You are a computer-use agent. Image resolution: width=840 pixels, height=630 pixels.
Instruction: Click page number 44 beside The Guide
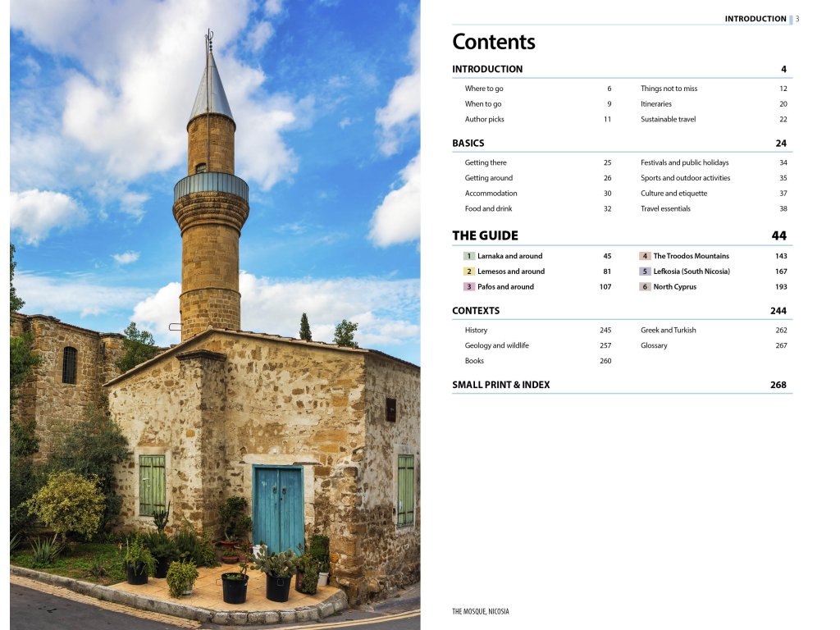click(x=779, y=235)
